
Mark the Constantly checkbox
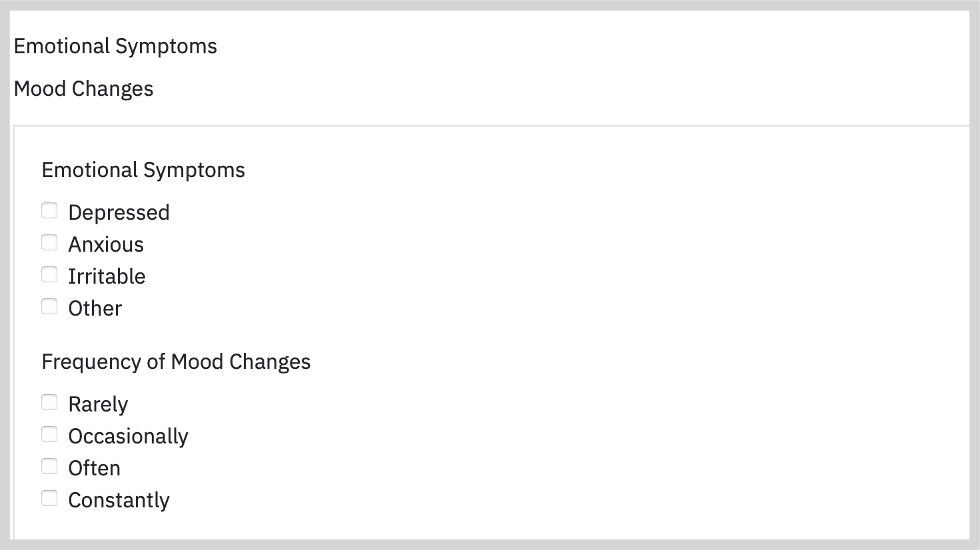pyautogui.click(x=49, y=499)
